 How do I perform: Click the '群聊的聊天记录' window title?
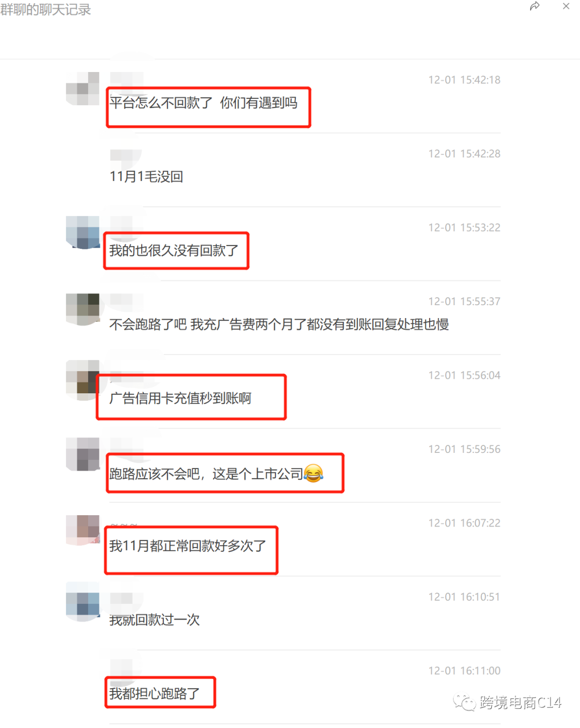[46, 10]
